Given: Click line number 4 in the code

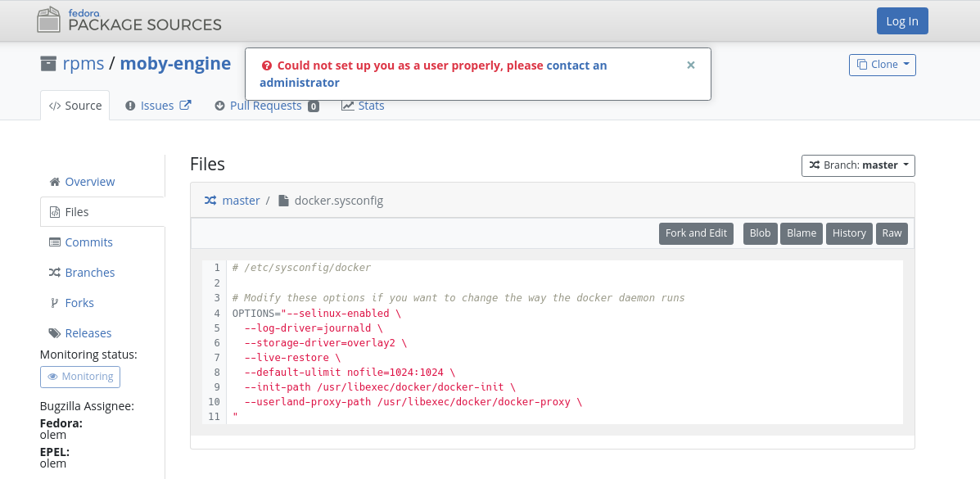Looking at the screenshot, I should (x=217, y=313).
